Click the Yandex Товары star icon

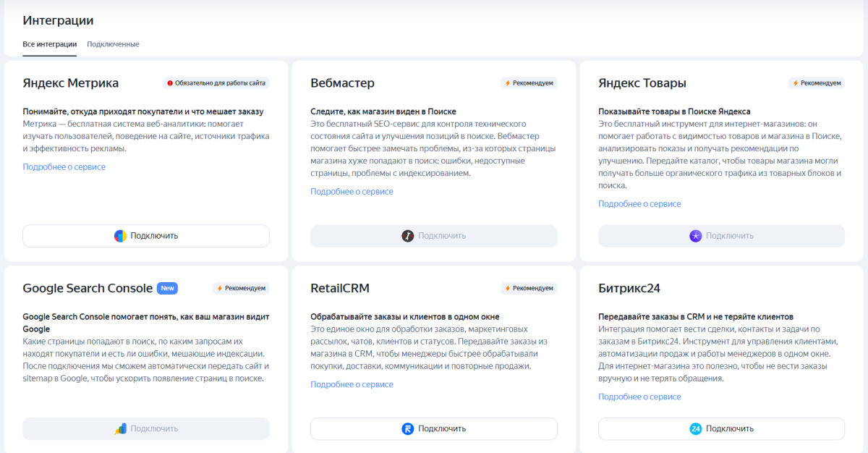(696, 236)
